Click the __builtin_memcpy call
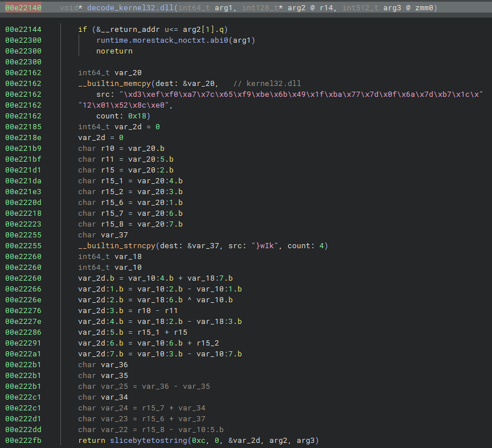Image resolution: width=492 pixels, height=448 pixels. pos(114,84)
